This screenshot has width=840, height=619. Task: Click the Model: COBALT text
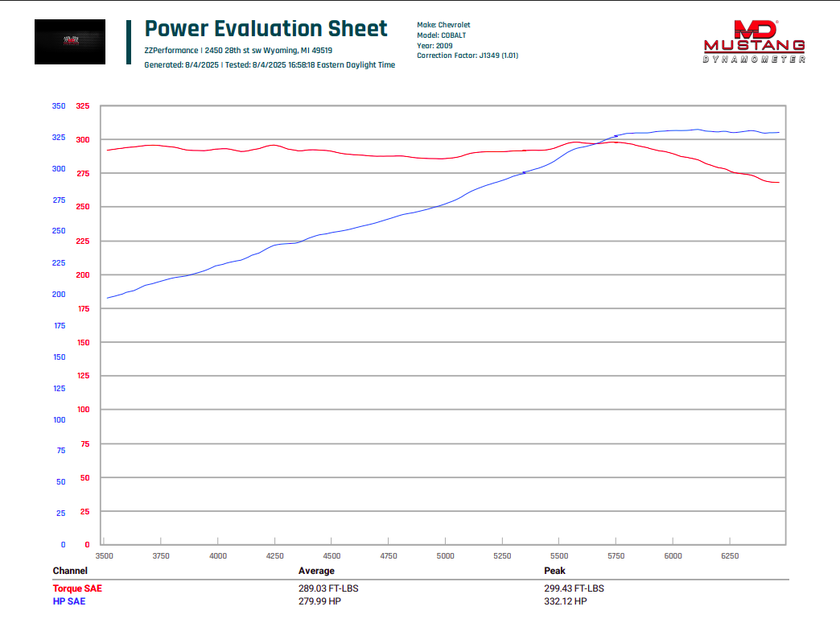coord(442,35)
